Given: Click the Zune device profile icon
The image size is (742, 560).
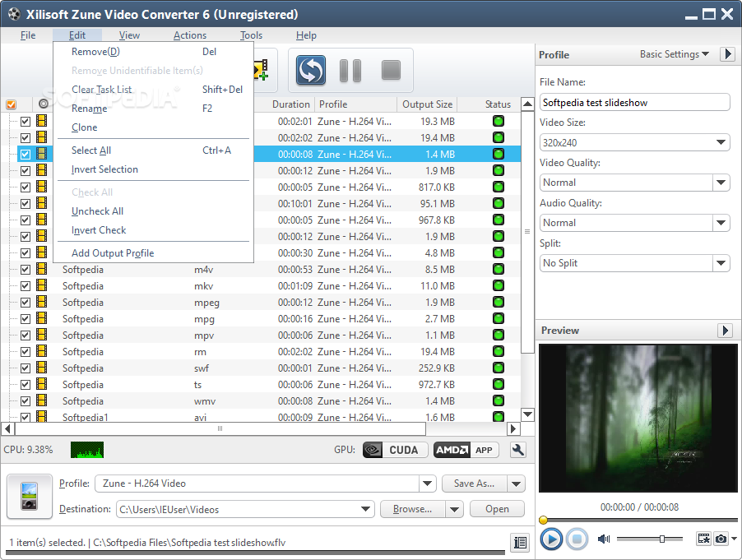Looking at the screenshot, I should click(x=30, y=496).
